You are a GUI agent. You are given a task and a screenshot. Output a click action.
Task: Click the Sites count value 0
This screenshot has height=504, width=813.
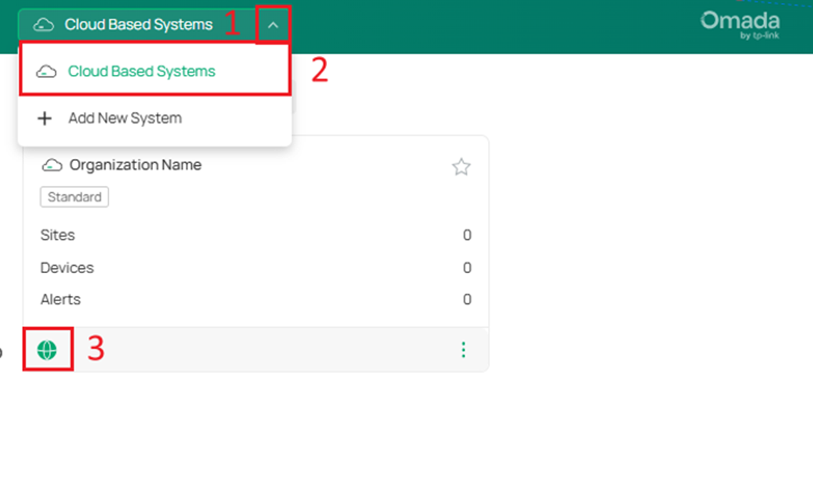coord(467,235)
